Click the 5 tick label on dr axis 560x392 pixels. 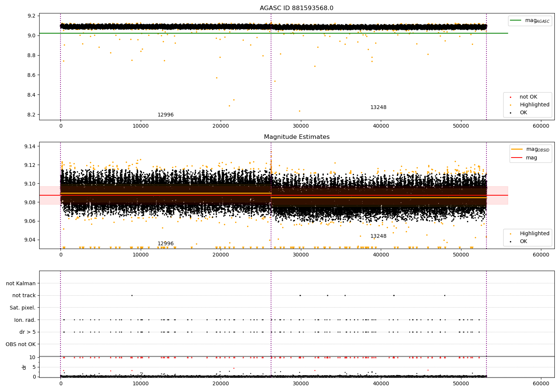tap(34, 367)
